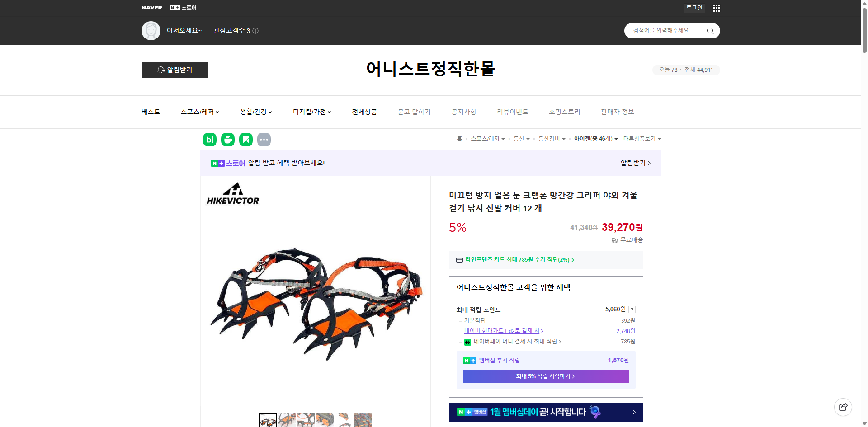Click the Naver Cafe share icon
This screenshot has width=868, height=427.
pyautogui.click(x=227, y=140)
